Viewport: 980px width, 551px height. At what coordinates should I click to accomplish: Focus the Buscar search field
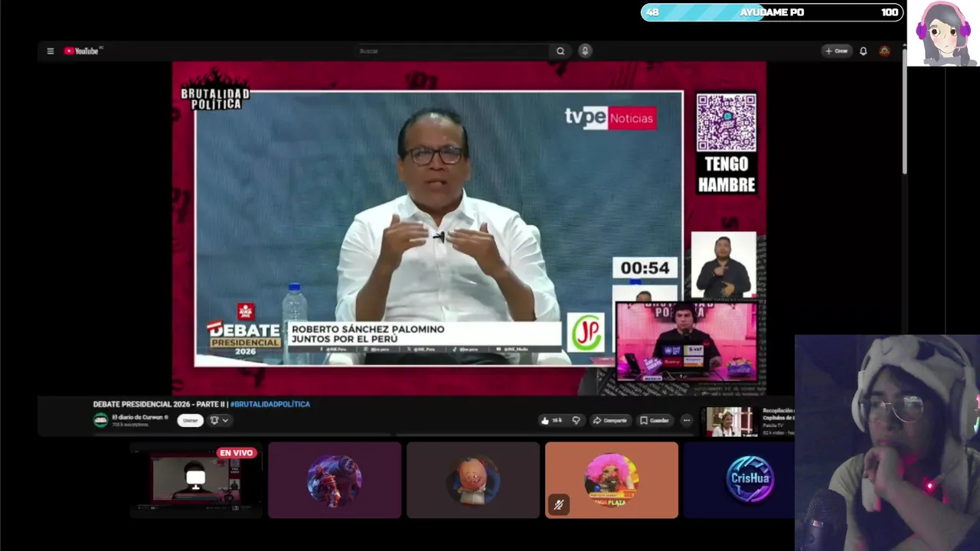pyautogui.click(x=452, y=51)
